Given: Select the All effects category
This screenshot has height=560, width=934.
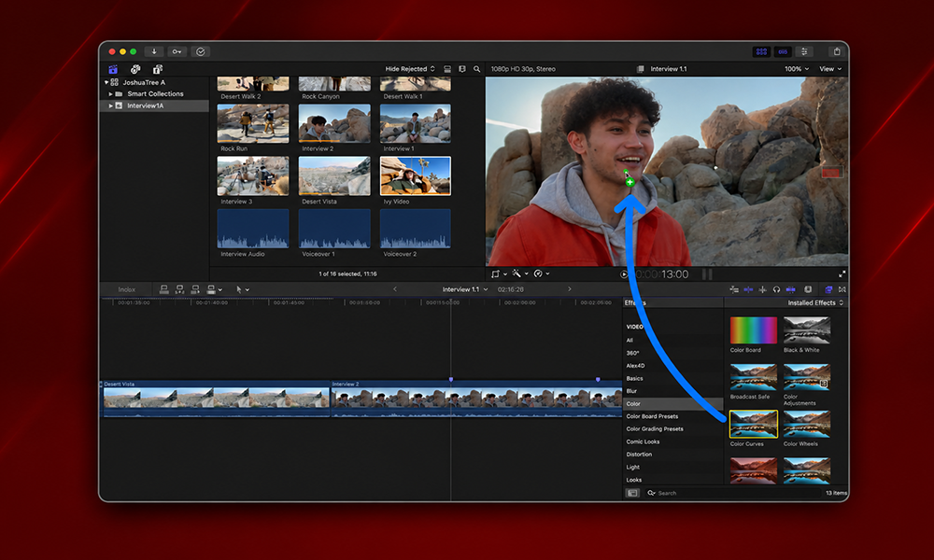Looking at the screenshot, I should coord(630,341).
